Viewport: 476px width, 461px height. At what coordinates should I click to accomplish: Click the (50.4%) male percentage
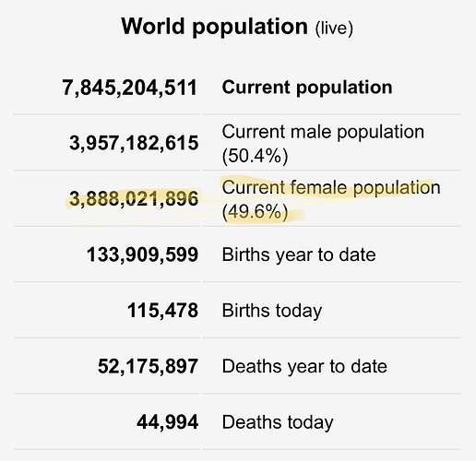[x=256, y=156]
